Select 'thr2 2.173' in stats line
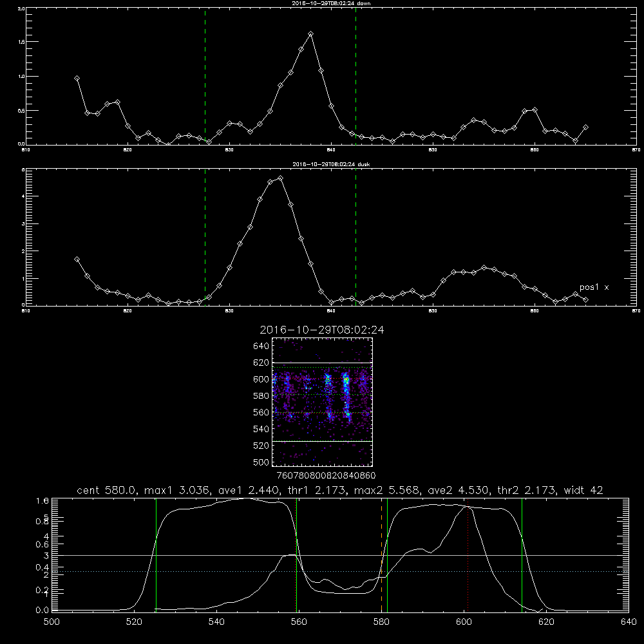644x644 pixels. (526, 490)
